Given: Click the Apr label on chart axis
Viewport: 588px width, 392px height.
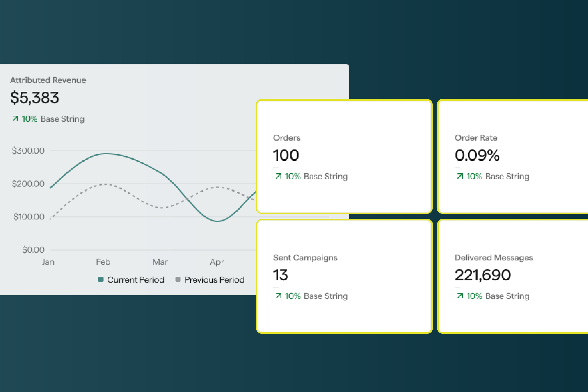Looking at the screenshot, I should point(217,262).
